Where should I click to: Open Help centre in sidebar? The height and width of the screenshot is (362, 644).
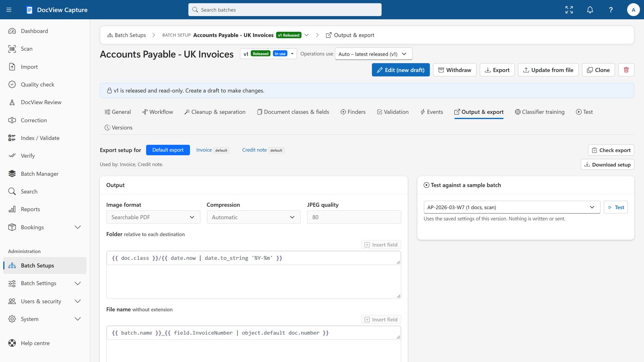[x=45, y=343]
